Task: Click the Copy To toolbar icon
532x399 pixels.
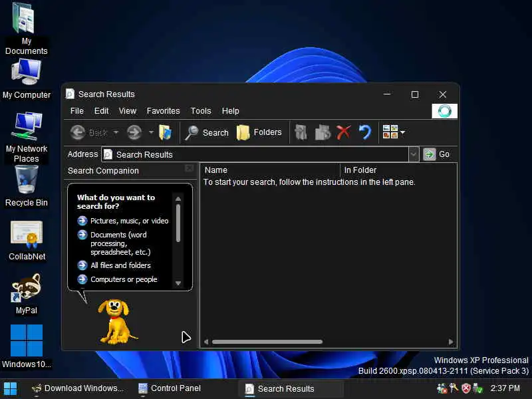Action: coord(323,132)
